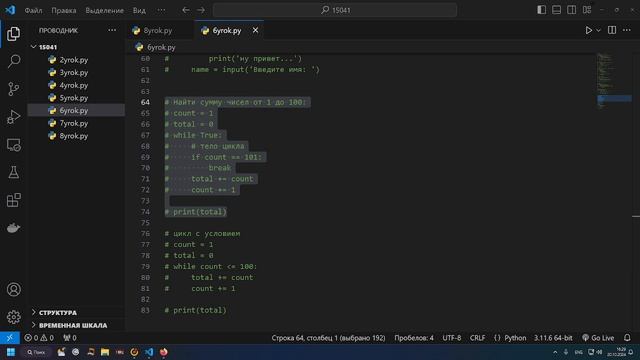Viewport: 640px width, 360px height.
Task: Click the remote window indicator in status bar
Action: point(10,338)
